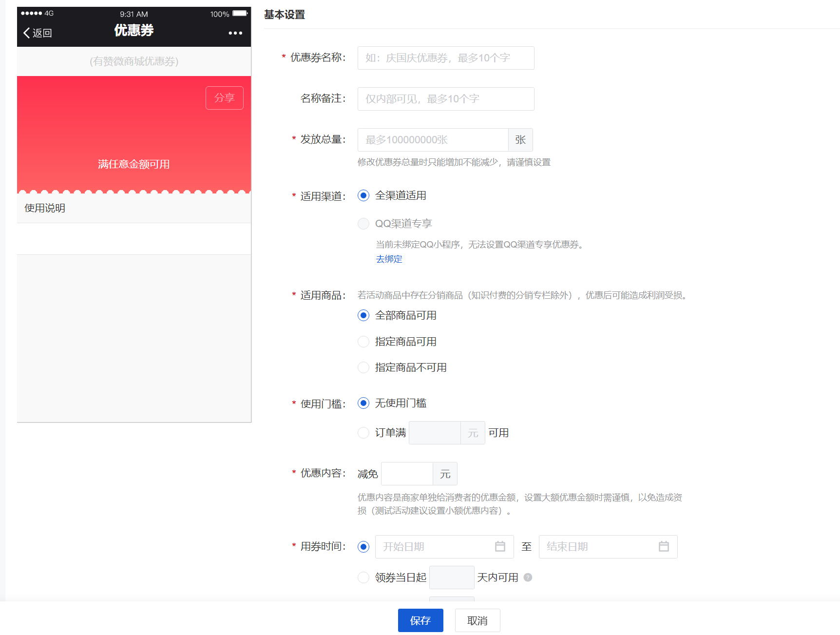
Task: Click the help question mark beside 天内可用
Action: click(x=528, y=577)
